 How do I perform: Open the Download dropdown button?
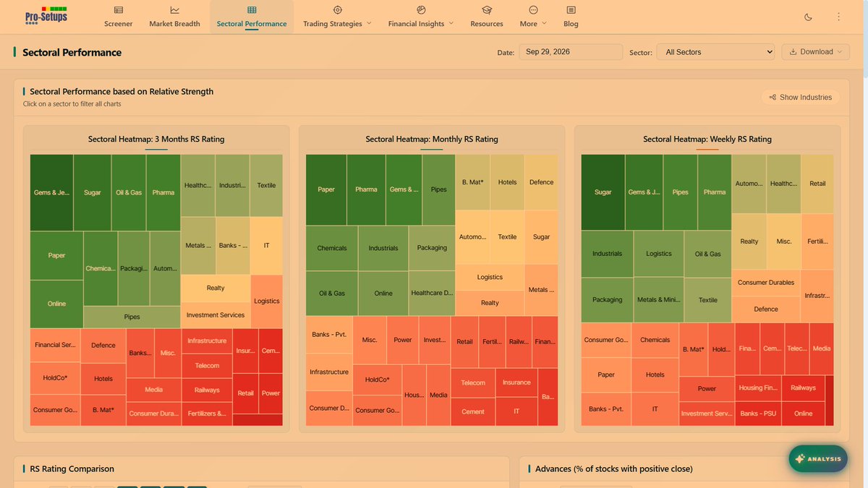tap(816, 52)
